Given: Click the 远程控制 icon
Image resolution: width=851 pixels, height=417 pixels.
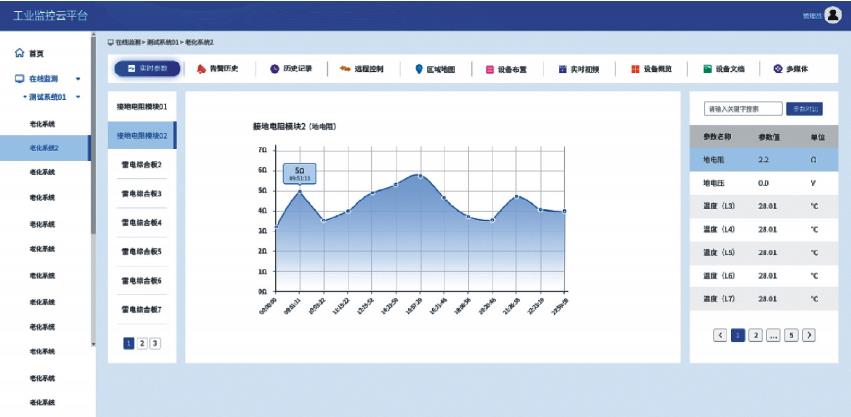Looking at the screenshot, I should [345, 69].
